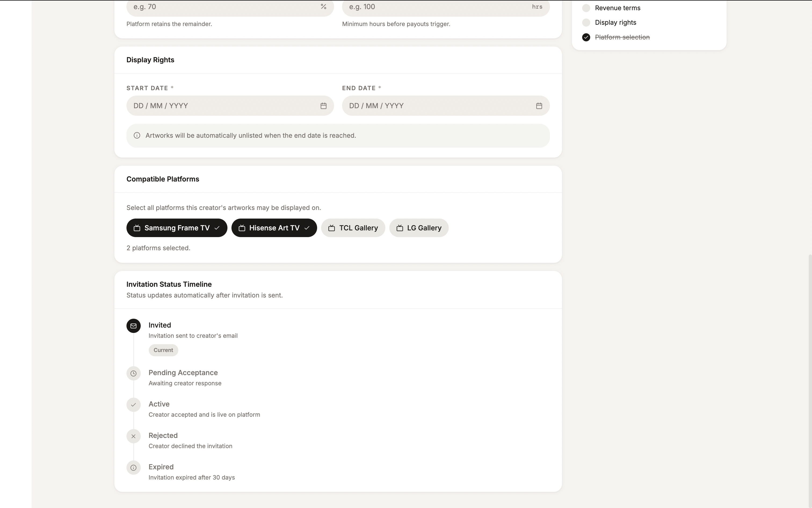Open the End Date calendar picker icon

pyautogui.click(x=539, y=106)
